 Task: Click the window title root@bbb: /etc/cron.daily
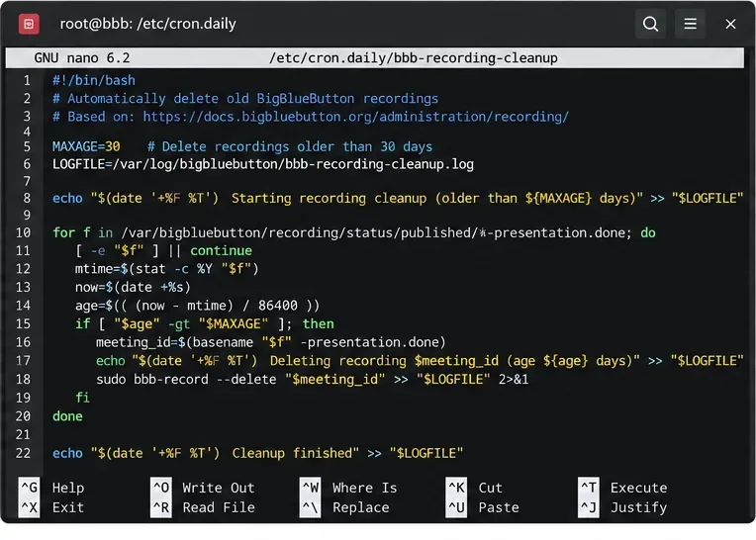148,24
